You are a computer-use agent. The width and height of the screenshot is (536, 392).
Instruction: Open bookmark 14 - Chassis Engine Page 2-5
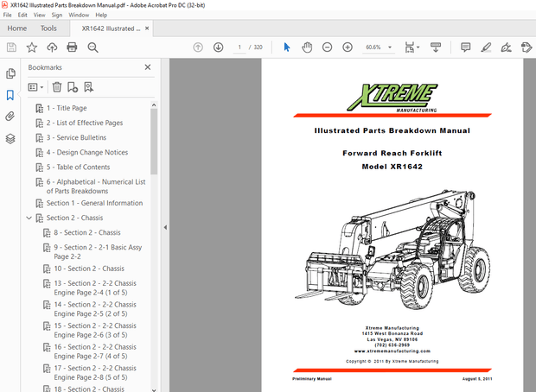(95, 309)
